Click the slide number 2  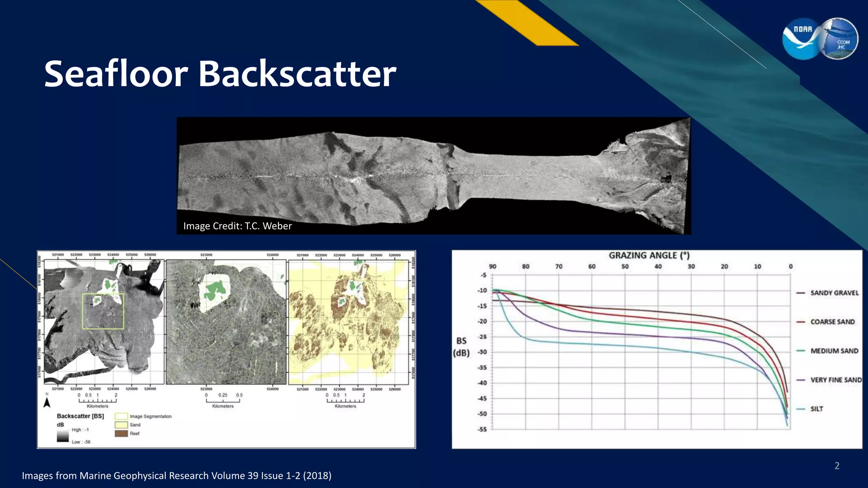(837, 466)
